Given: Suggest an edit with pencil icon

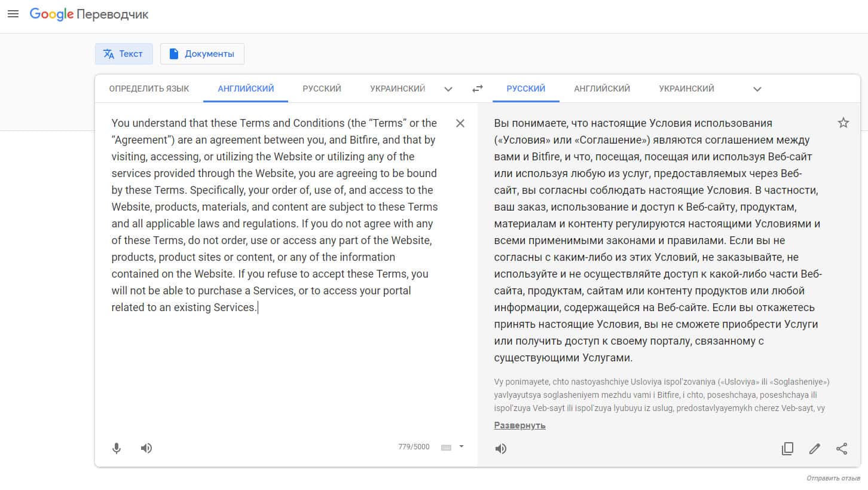Looking at the screenshot, I should point(814,449).
